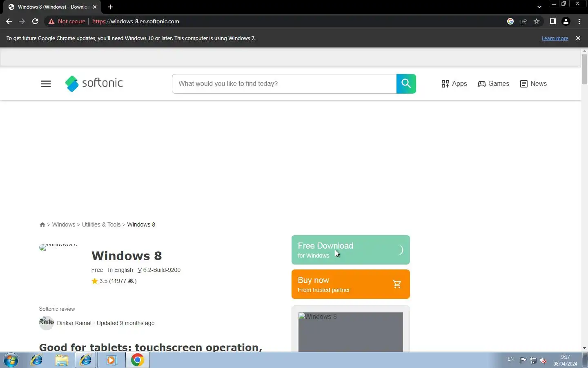Click the muted volume tray icon

(543, 360)
